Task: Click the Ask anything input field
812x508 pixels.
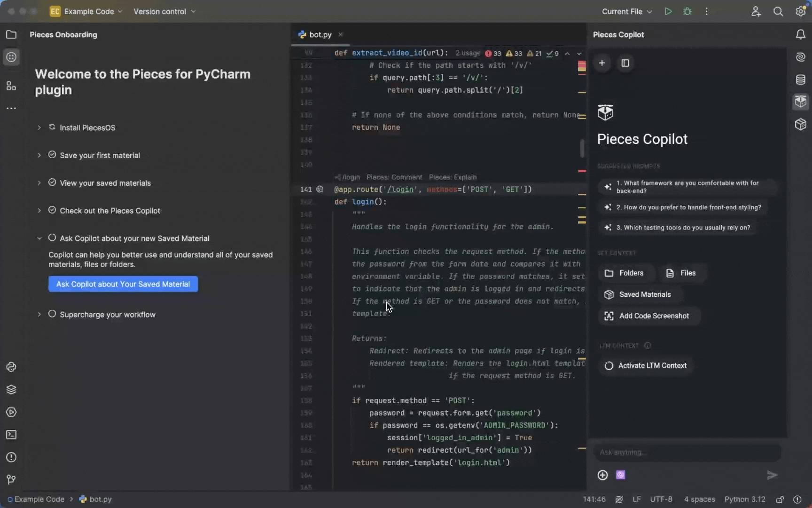Action: [x=687, y=452]
